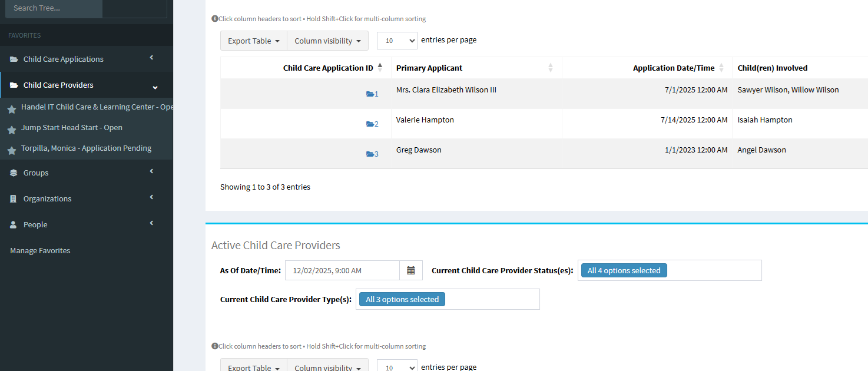Open the top Export Table dropdown
The height and width of the screenshot is (371, 868).
(254, 41)
